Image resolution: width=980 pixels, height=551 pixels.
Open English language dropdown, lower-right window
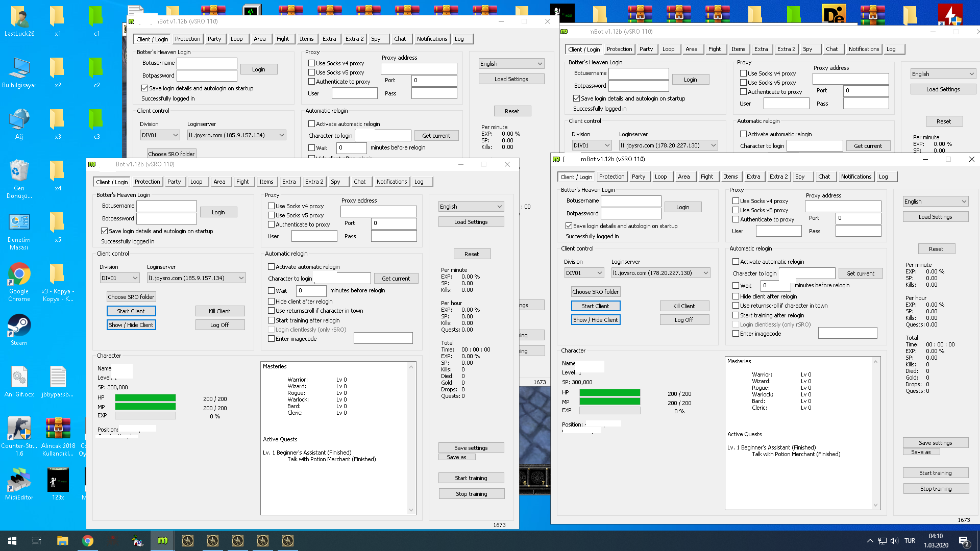tap(936, 202)
